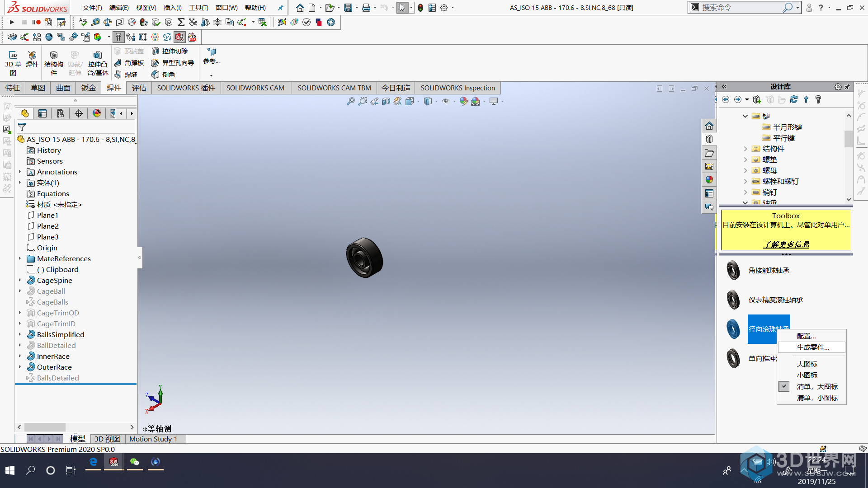
Task: Open FeatureManager design tree tab icon
Action: click(24, 113)
